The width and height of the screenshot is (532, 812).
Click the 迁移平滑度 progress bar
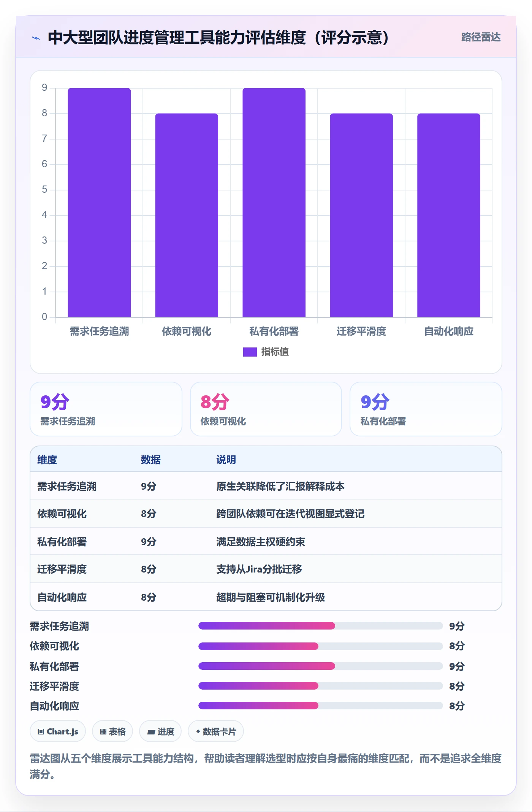click(x=321, y=686)
